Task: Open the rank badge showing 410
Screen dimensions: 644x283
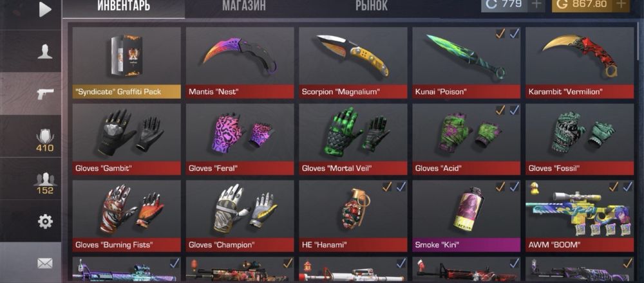Action: [x=45, y=140]
